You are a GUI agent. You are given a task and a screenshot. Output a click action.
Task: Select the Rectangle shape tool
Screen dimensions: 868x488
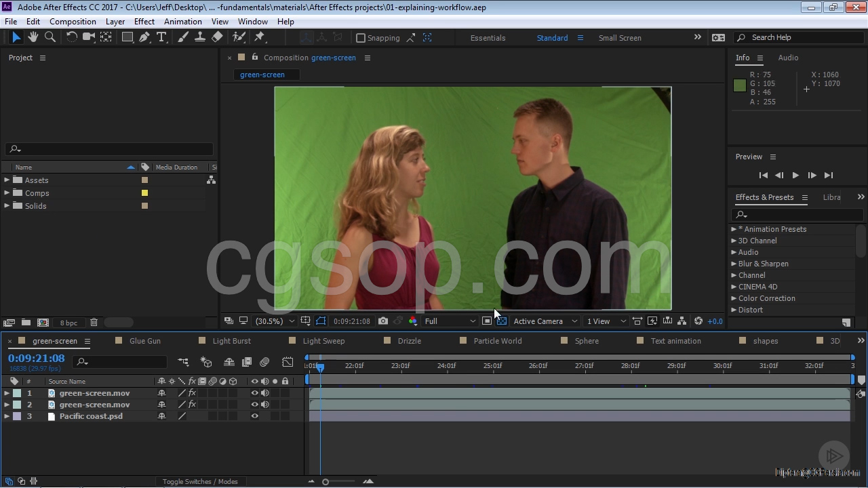[127, 37]
